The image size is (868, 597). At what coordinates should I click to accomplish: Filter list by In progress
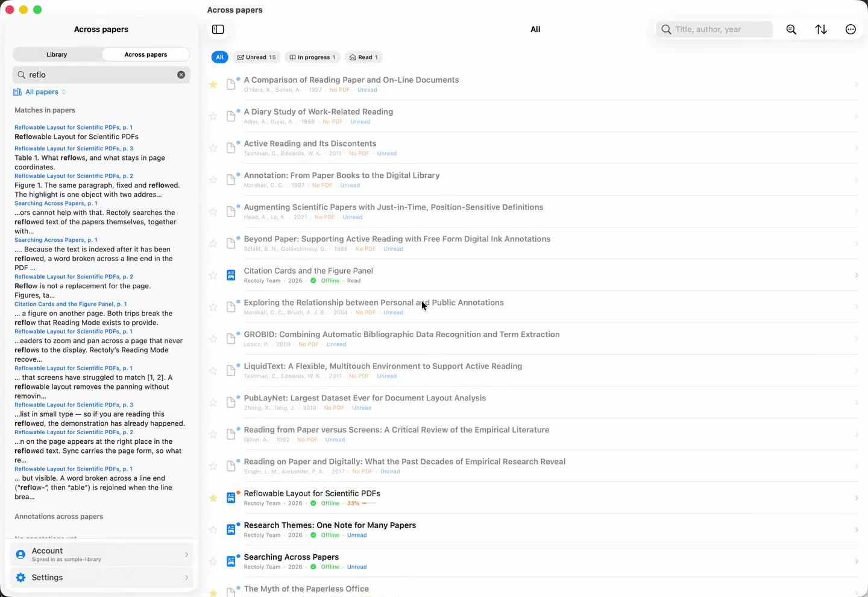click(x=312, y=57)
